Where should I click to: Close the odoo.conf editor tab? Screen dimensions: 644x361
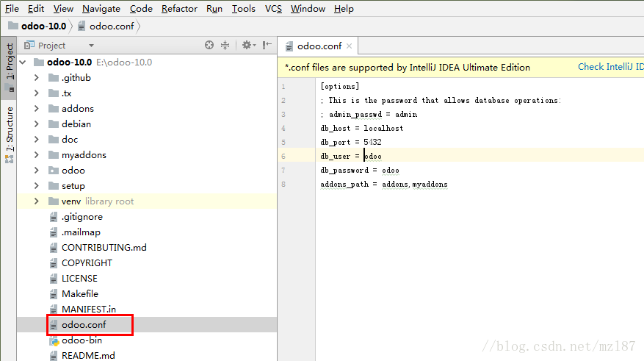click(349, 46)
